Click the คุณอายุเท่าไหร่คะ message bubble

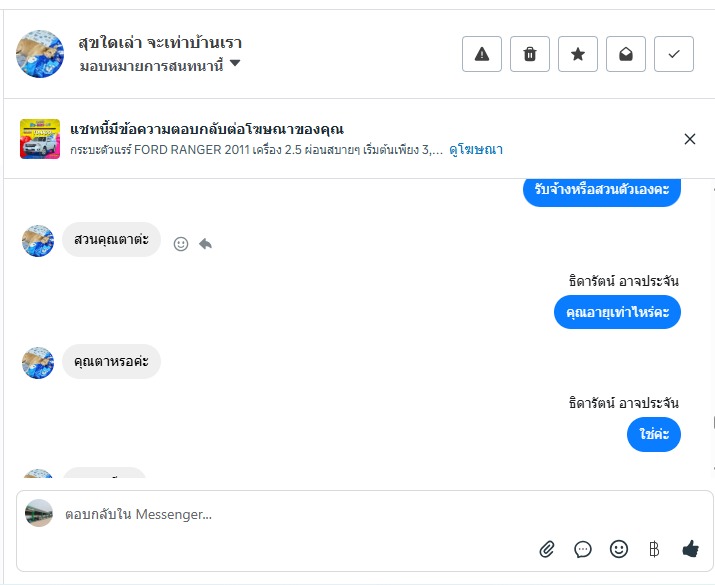(x=617, y=313)
